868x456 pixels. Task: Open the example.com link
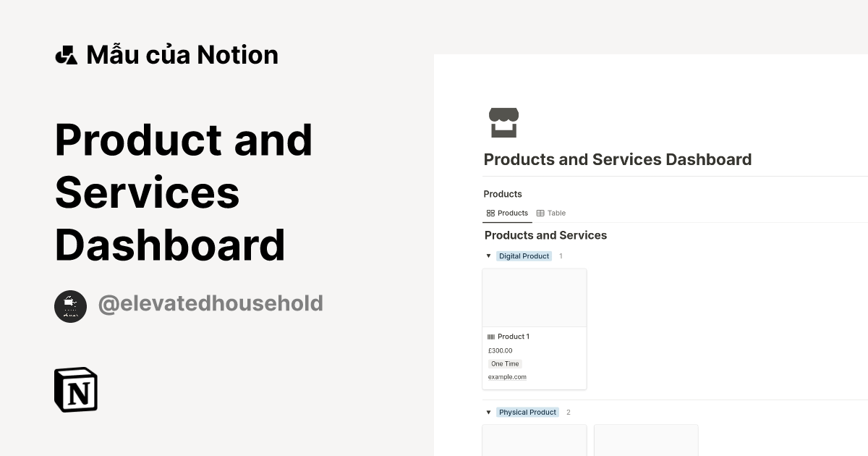click(x=507, y=376)
